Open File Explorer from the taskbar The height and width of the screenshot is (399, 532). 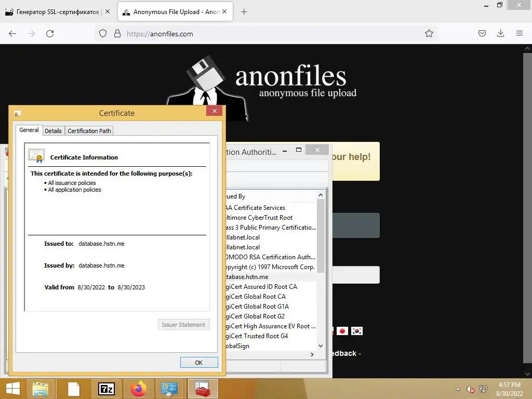click(40, 389)
